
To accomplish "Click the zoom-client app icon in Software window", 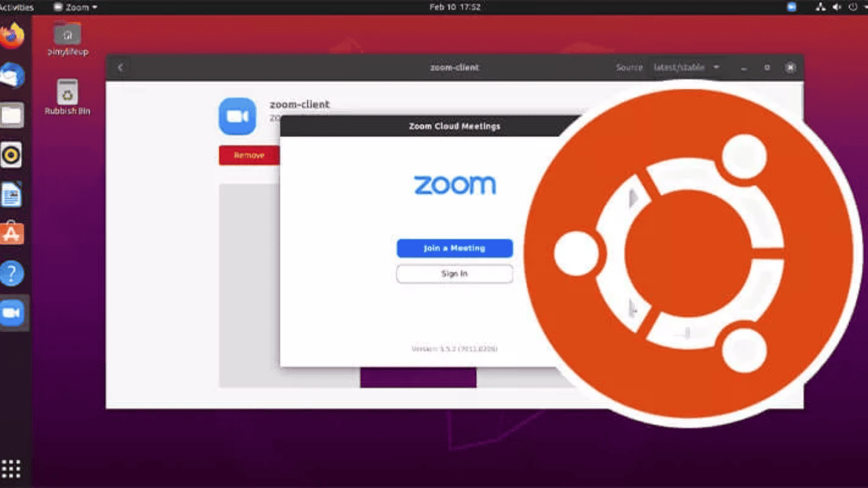I will pyautogui.click(x=237, y=116).
